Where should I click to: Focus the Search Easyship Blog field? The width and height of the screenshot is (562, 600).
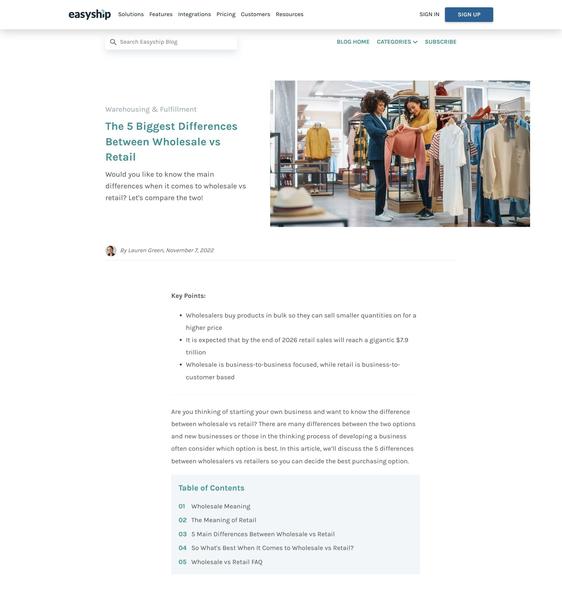point(171,42)
